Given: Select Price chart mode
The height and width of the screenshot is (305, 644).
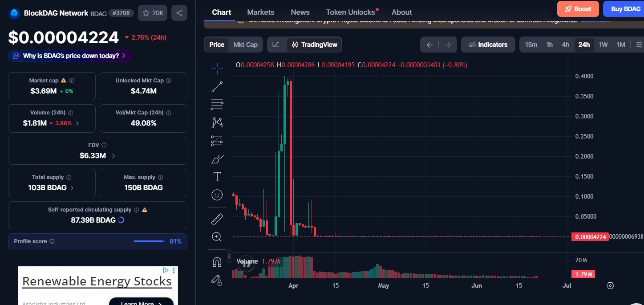Looking at the screenshot, I should point(217,45).
